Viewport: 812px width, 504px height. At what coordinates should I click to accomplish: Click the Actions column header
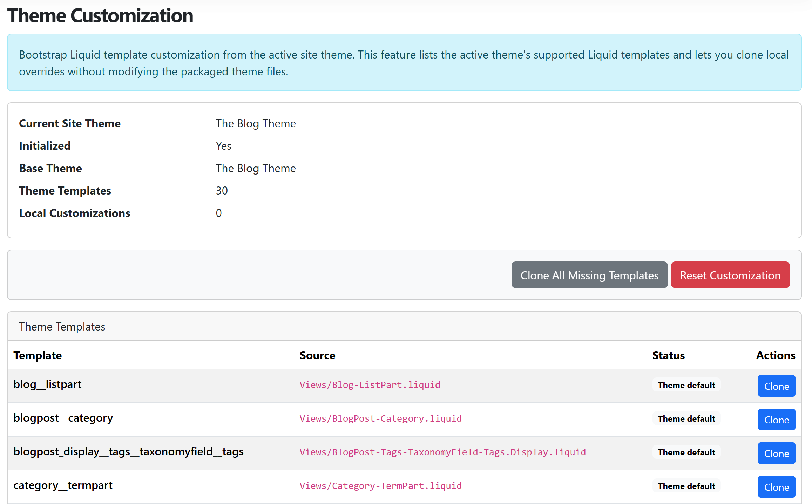tap(776, 355)
